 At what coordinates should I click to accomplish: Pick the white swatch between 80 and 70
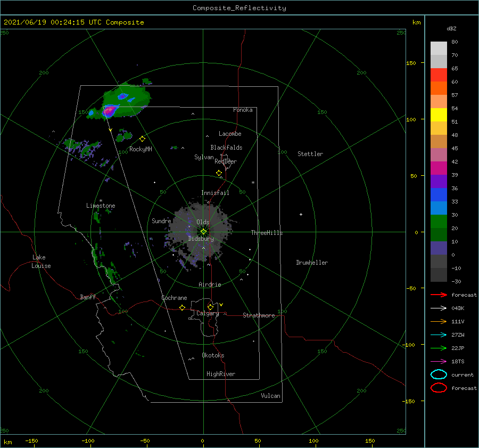(439, 48)
